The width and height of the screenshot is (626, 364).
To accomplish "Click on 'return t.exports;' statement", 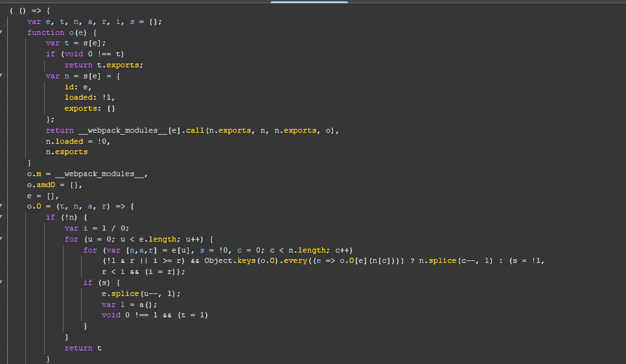I will point(103,65).
